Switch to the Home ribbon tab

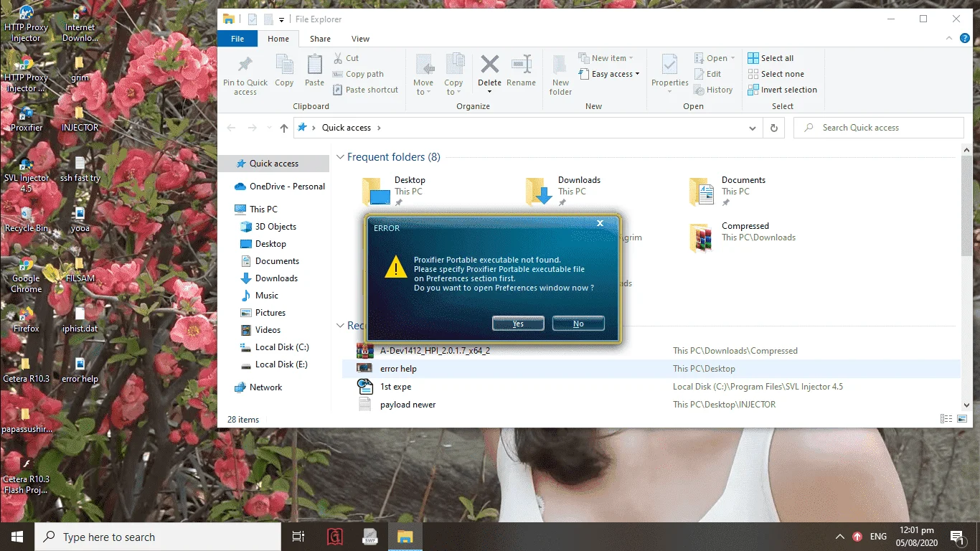[x=278, y=39]
